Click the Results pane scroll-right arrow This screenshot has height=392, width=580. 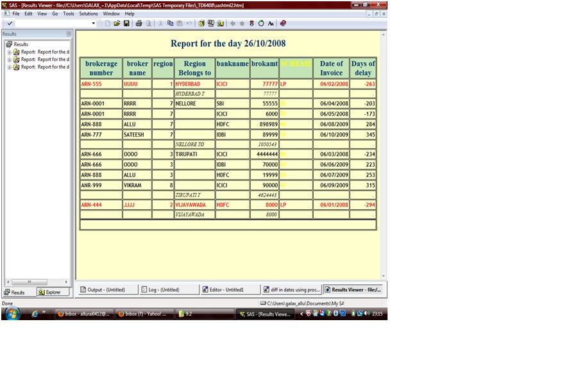point(66,282)
